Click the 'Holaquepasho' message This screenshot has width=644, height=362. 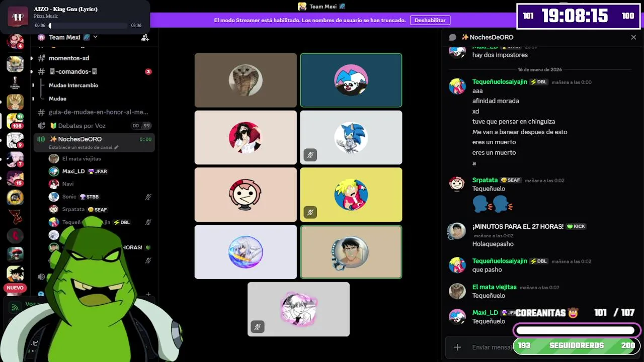(x=493, y=244)
